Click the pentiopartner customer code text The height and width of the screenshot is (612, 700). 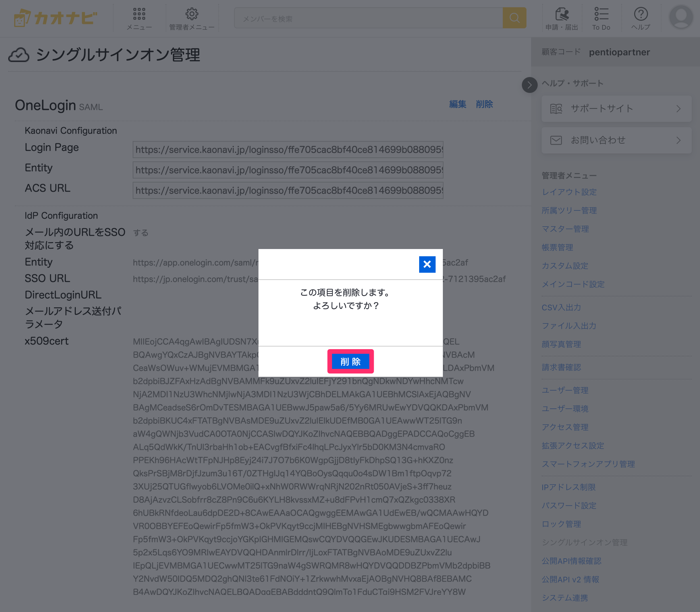tap(619, 52)
